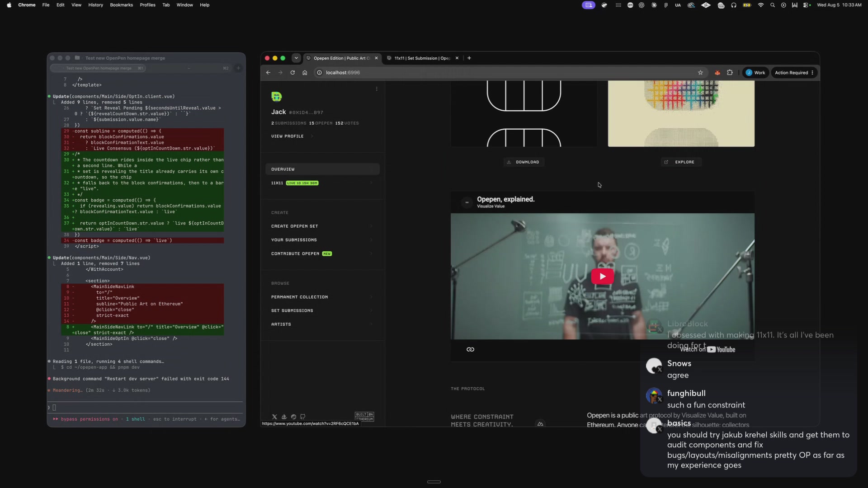The height and width of the screenshot is (488, 868).
Task: Open the Wi-Fi menu bar icon
Action: (761, 5)
